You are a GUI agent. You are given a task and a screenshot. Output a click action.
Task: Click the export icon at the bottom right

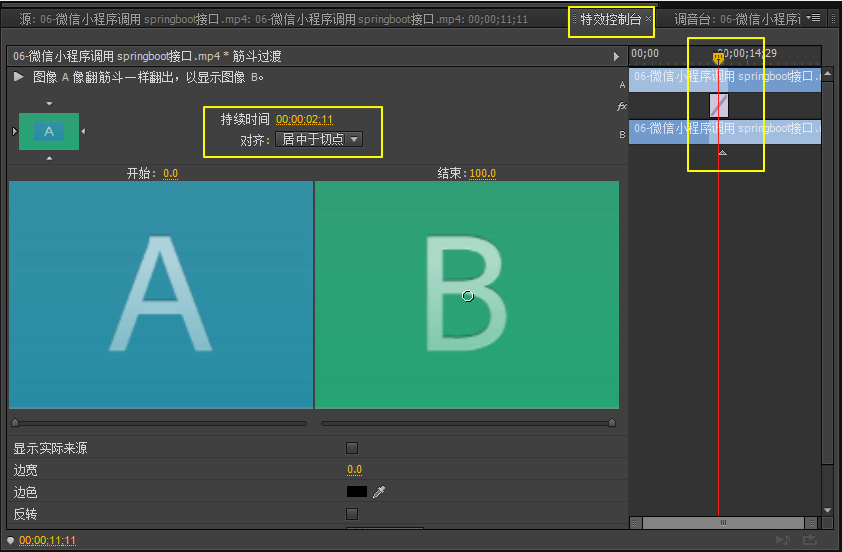[x=810, y=540]
